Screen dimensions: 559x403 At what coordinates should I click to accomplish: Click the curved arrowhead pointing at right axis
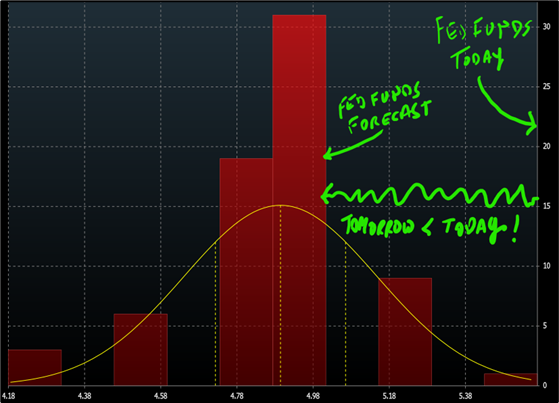(x=531, y=124)
